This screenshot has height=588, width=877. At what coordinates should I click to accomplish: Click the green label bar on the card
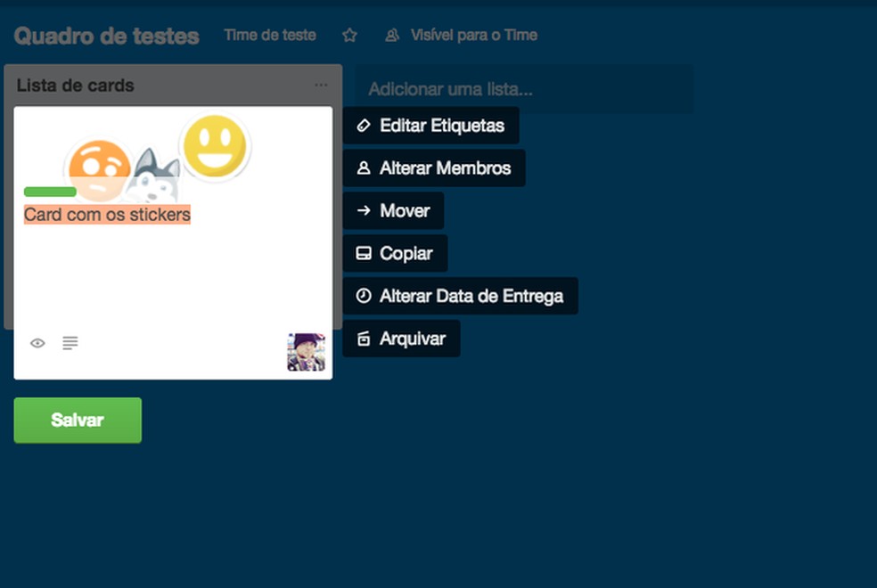(x=50, y=192)
